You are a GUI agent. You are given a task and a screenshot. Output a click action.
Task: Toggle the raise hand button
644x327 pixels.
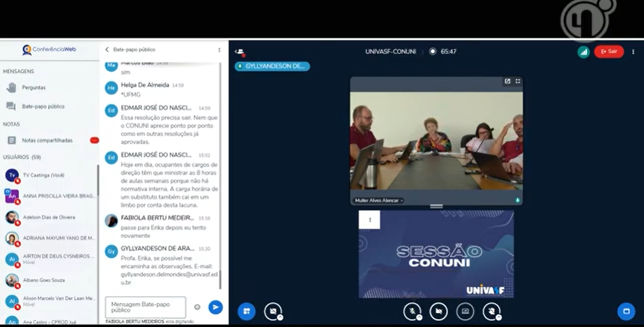click(491, 311)
